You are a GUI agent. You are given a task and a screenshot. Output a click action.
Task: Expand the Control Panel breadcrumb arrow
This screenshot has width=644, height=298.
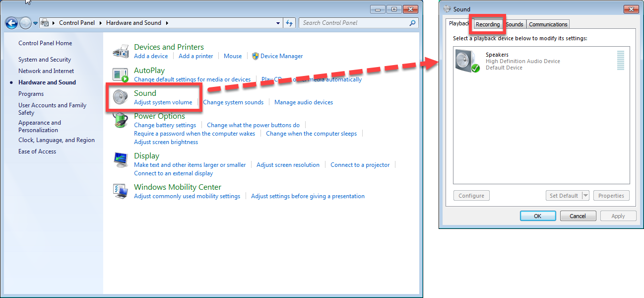pos(100,23)
